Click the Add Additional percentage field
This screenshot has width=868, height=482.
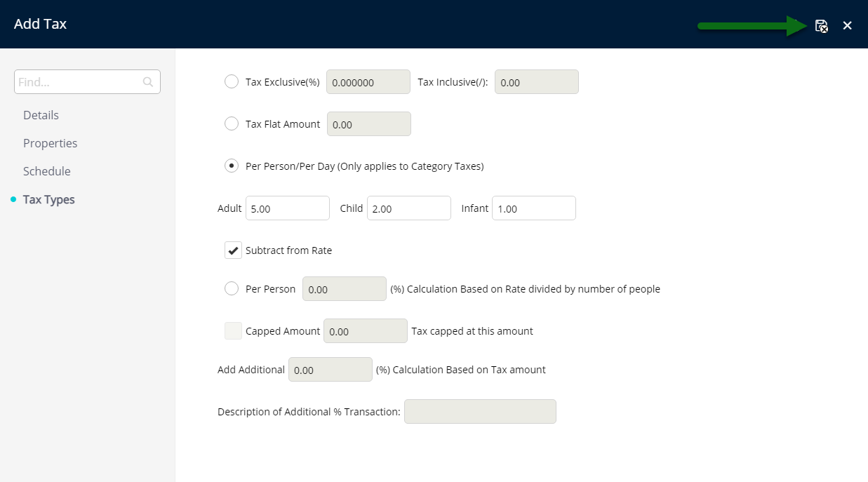[330, 370]
